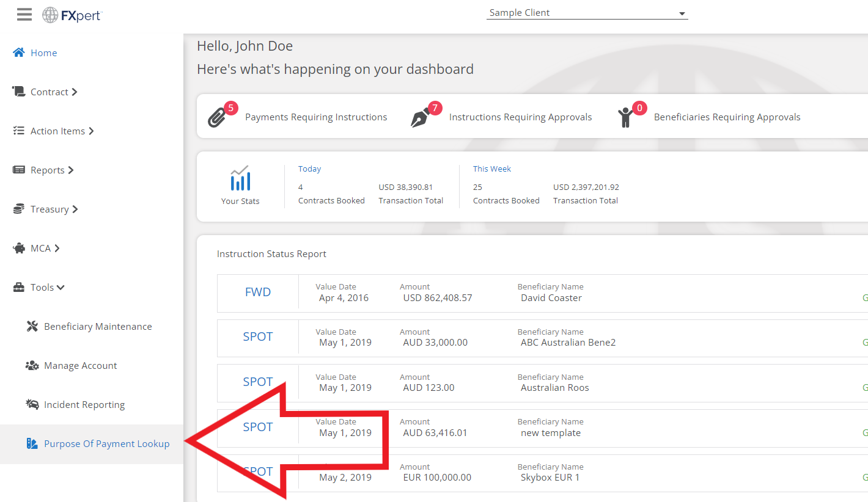Screen dimensions: 868x502
Task: Open Instructions Requiring Approvals
Action: (x=520, y=117)
